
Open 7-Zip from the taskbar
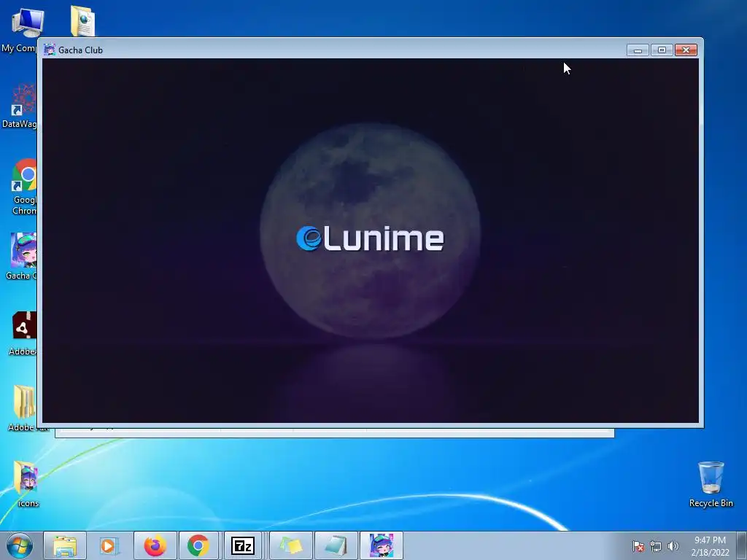click(243, 545)
